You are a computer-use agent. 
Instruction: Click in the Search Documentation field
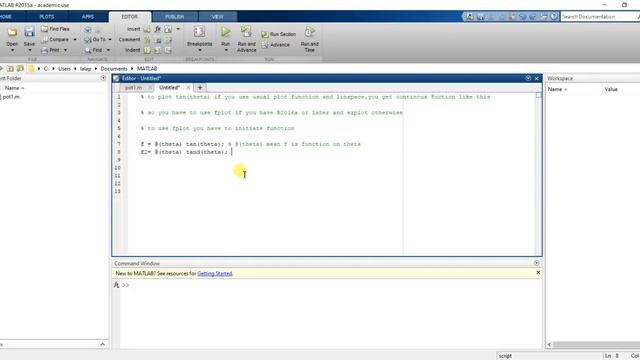click(x=598, y=17)
